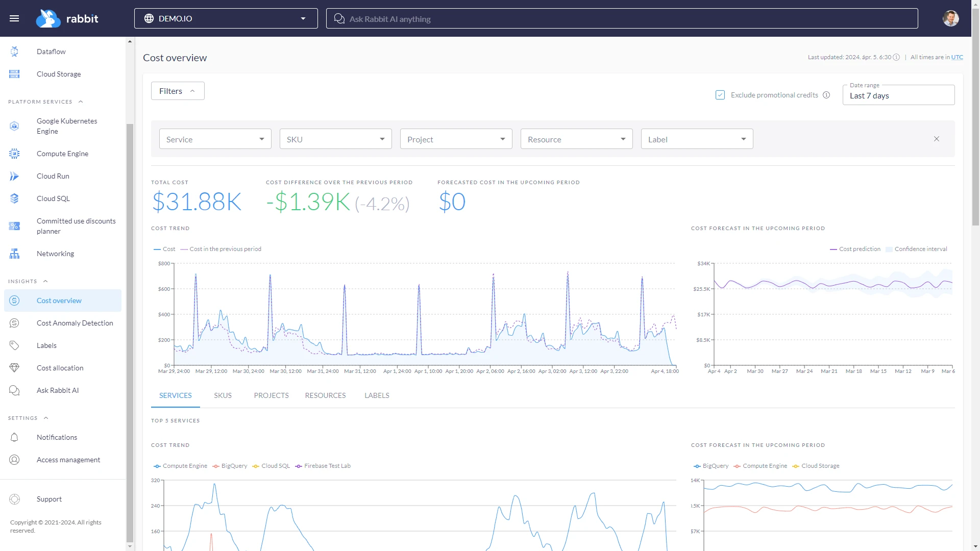Open the hamburger menu icon
Screen dimensions: 980x551
pyautogui.click(x=14, y=18)
